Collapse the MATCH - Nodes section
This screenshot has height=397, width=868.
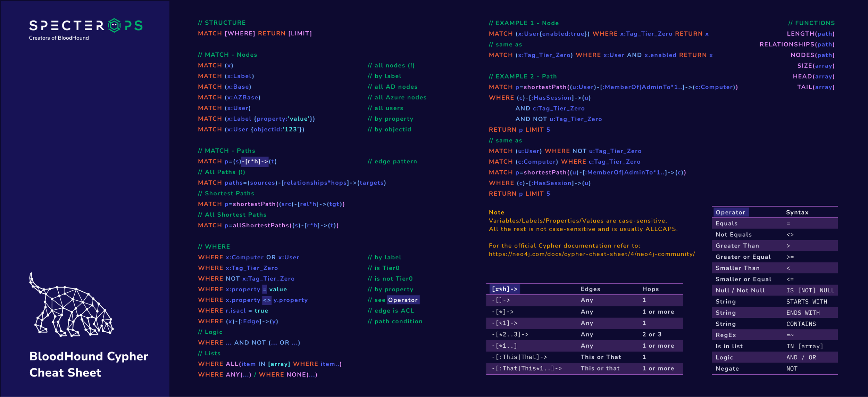[x=227, y=55]
